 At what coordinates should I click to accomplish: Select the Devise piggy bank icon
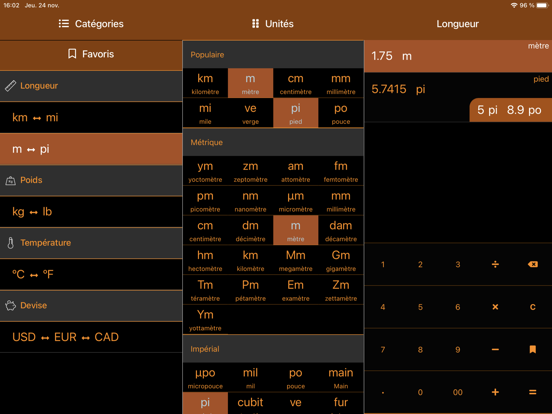click(11, 305)
